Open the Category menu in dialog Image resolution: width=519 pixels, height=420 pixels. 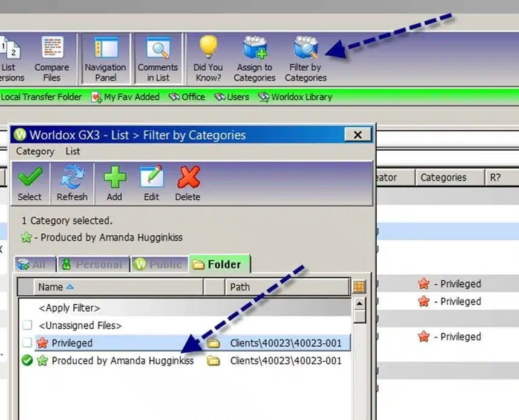click(x=35, y=151)
